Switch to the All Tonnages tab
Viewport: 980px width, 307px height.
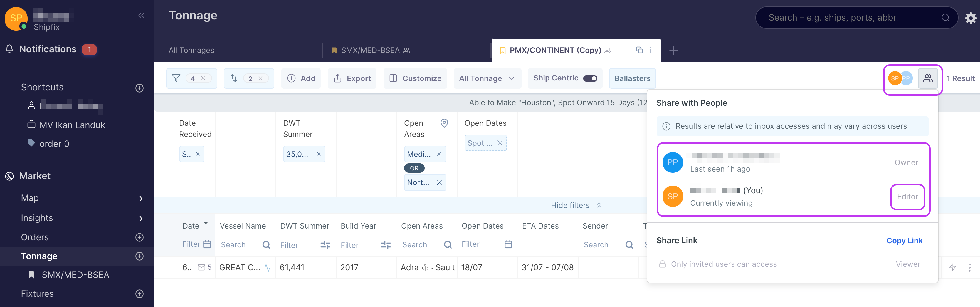click(x=191, y=50)
